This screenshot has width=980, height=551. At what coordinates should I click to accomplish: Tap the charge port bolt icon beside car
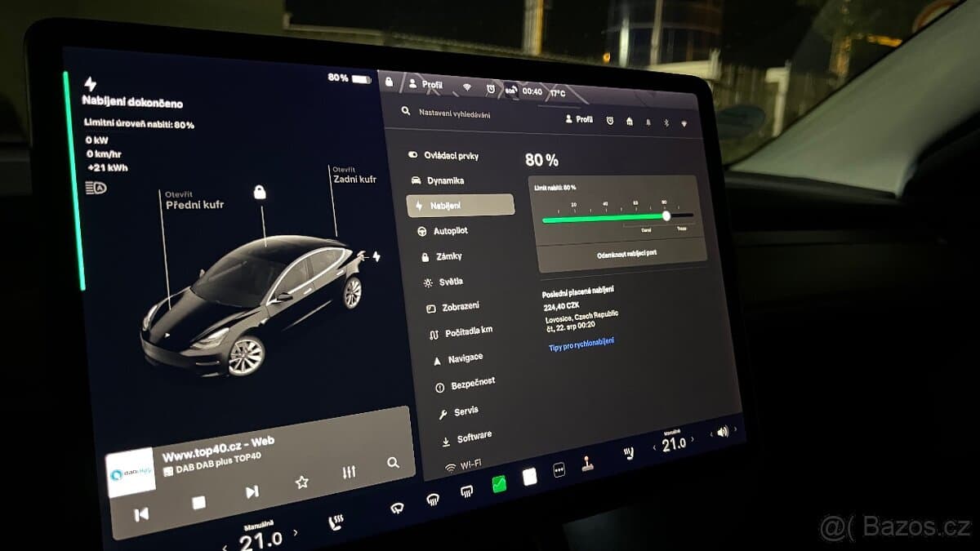click(x=376, y=256)
